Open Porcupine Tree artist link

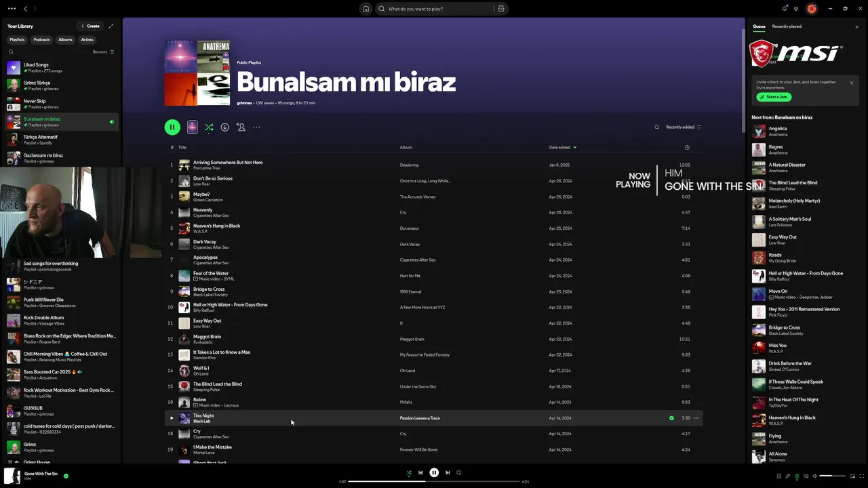click(206, 168)
